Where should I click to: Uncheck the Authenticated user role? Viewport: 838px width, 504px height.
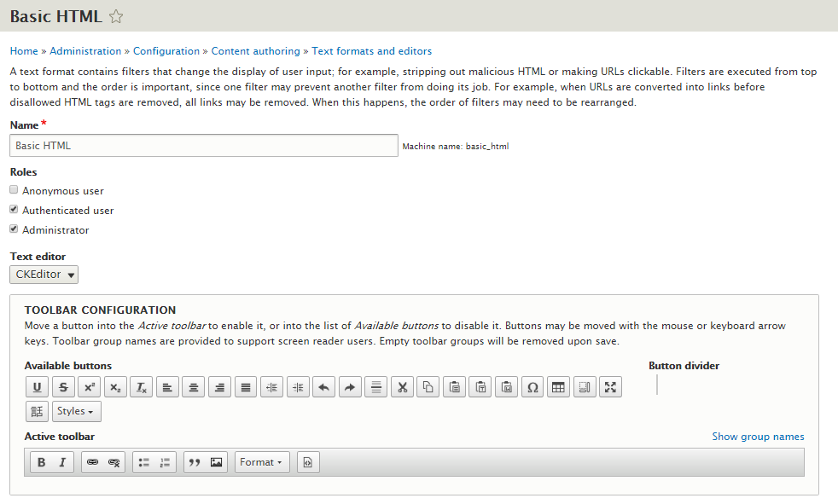pos(14,209)
